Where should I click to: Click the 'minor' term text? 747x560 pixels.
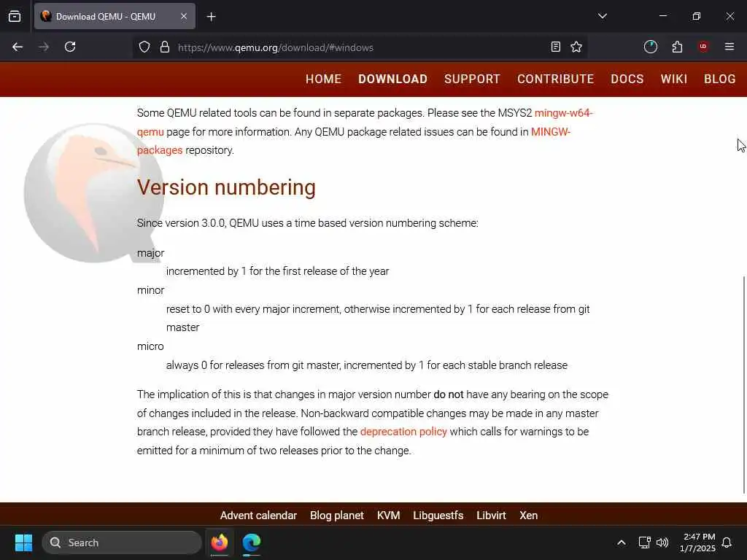(x=150, y=290)
